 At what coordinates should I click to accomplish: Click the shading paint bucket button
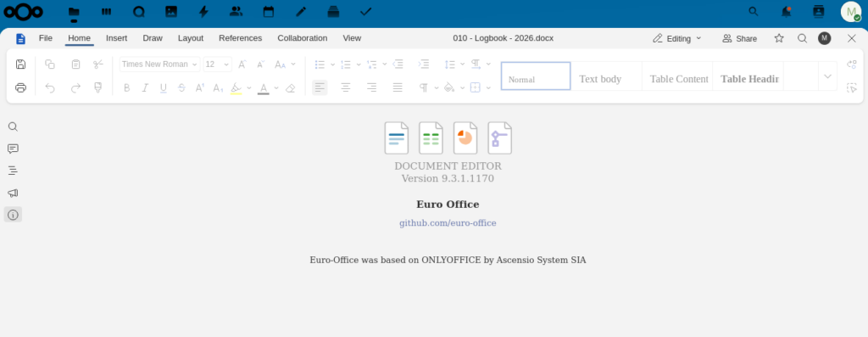click(x=449, y=87)
